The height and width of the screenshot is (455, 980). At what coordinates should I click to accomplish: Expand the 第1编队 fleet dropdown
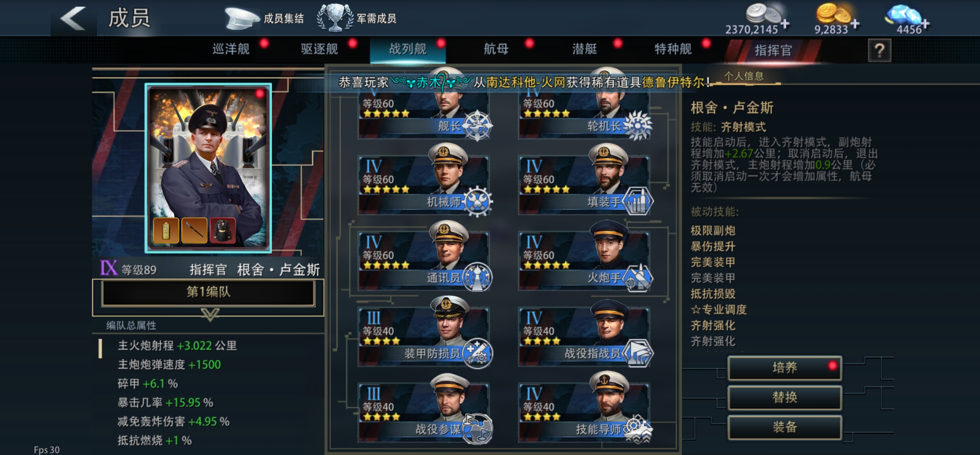(x=208, y=292)
